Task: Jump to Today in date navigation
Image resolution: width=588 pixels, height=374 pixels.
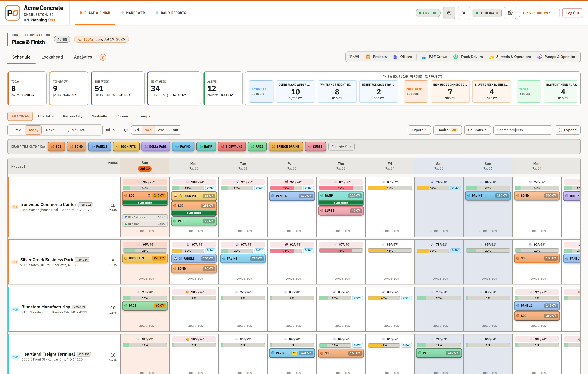Action: click(33, 130)
